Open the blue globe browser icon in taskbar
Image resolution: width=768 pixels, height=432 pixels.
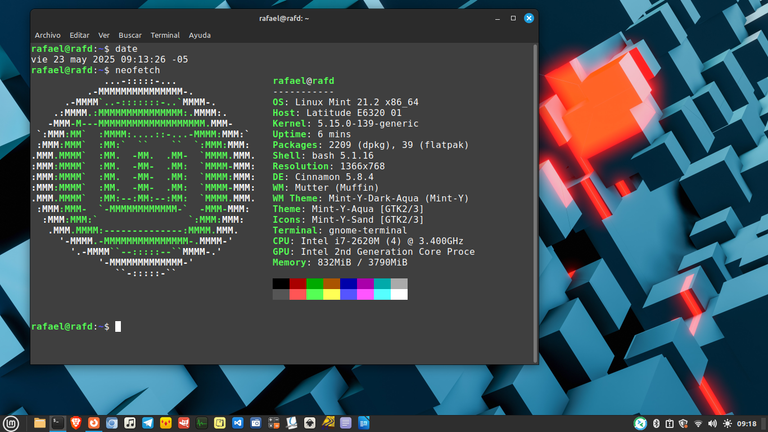click(x=112, y=423)
